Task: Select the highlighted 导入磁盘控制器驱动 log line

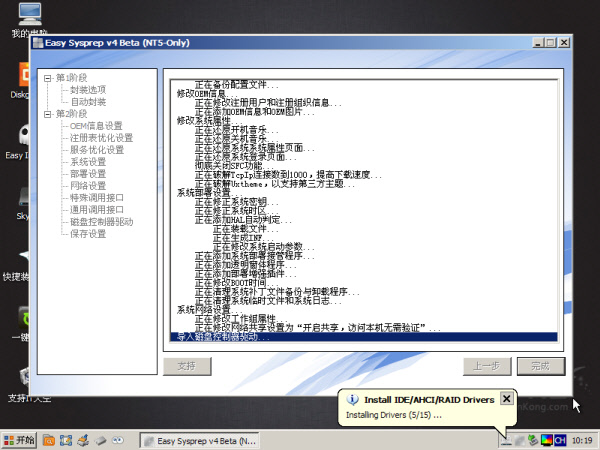Action: 364,337
